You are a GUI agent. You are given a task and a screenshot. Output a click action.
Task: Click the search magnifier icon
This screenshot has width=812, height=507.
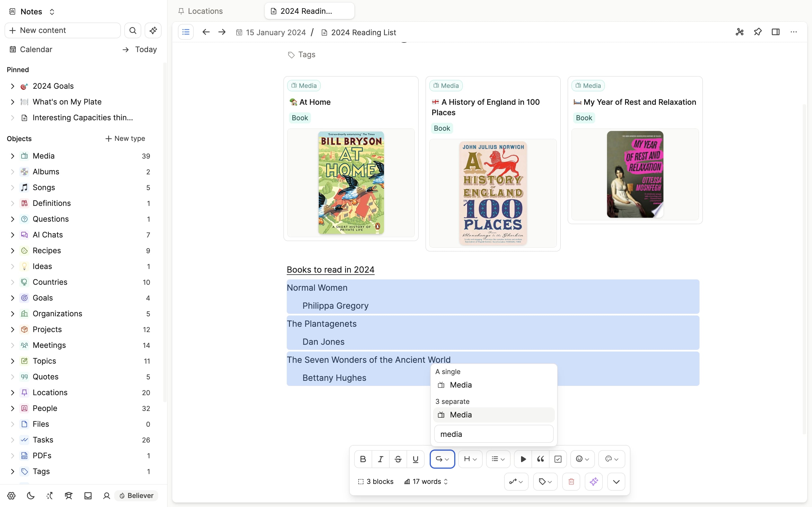pyautogui.click(x=133, y=30)
